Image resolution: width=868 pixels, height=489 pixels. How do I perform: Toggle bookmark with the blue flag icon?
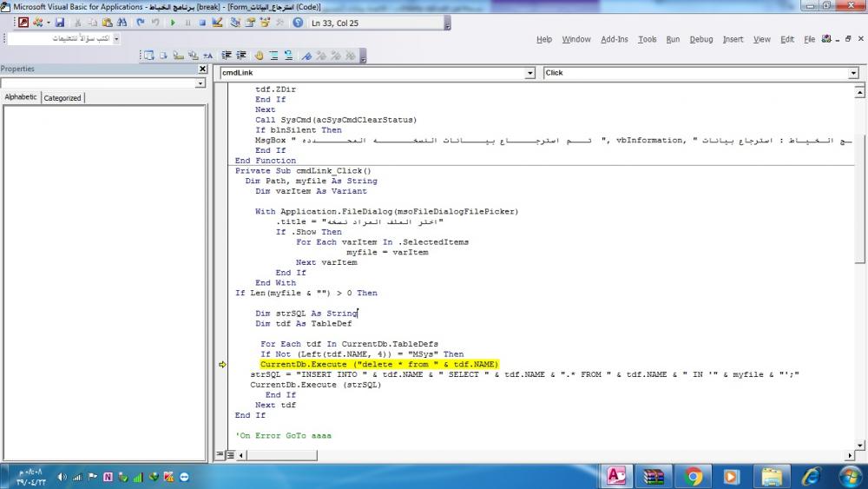point(306,56)
